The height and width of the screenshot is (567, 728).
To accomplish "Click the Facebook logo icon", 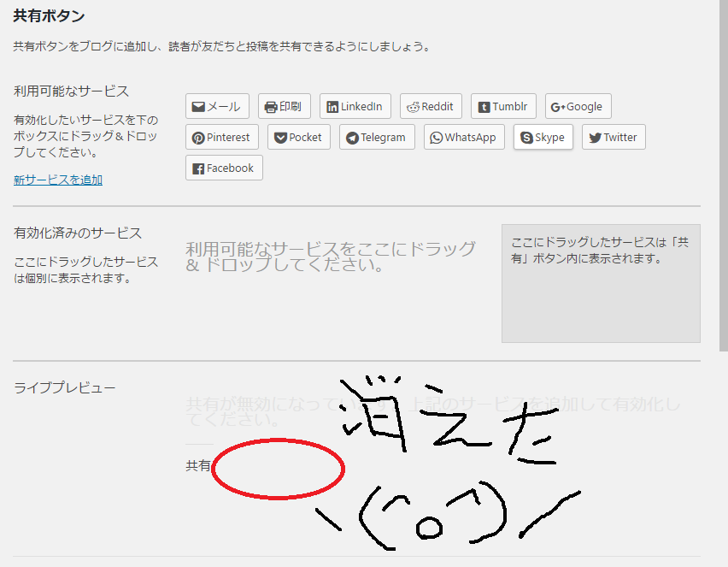I will (198, 168).
